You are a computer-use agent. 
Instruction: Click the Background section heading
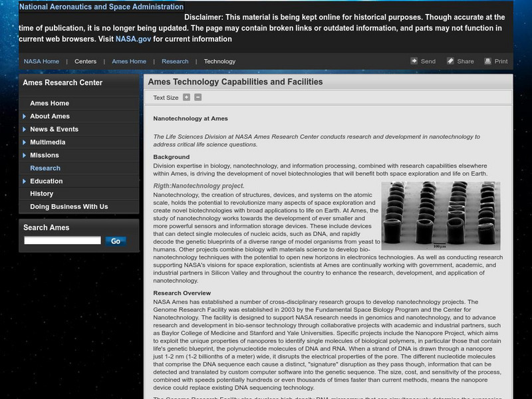pyautogui.click(x=172, y=157)
